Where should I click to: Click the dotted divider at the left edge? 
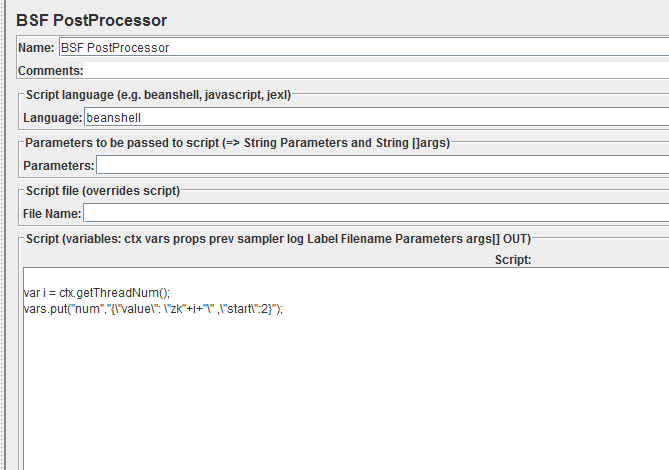[3, 235]
